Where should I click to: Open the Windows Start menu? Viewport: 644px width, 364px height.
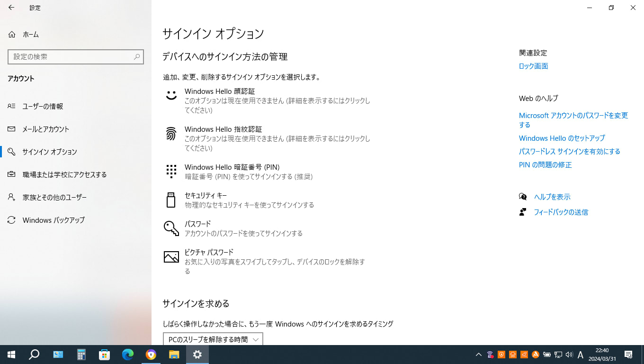[11, 355]
